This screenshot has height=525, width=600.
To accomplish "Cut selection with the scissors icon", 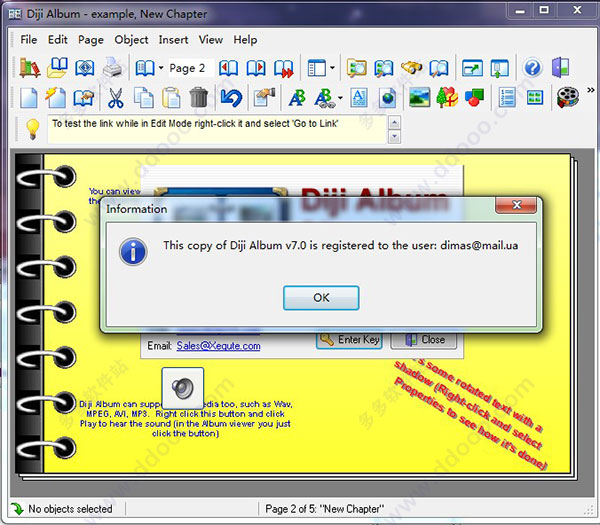I will (116, 98).
